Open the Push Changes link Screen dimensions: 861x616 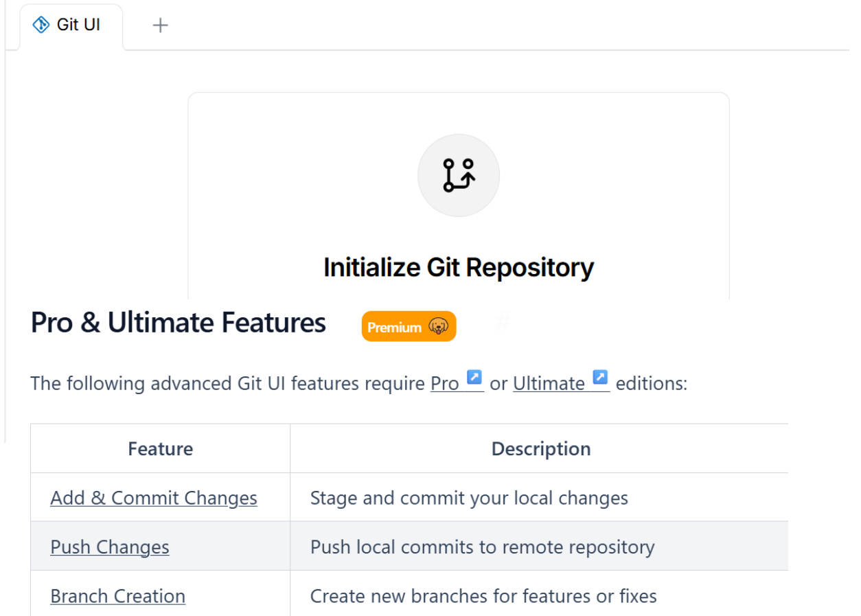110,547
